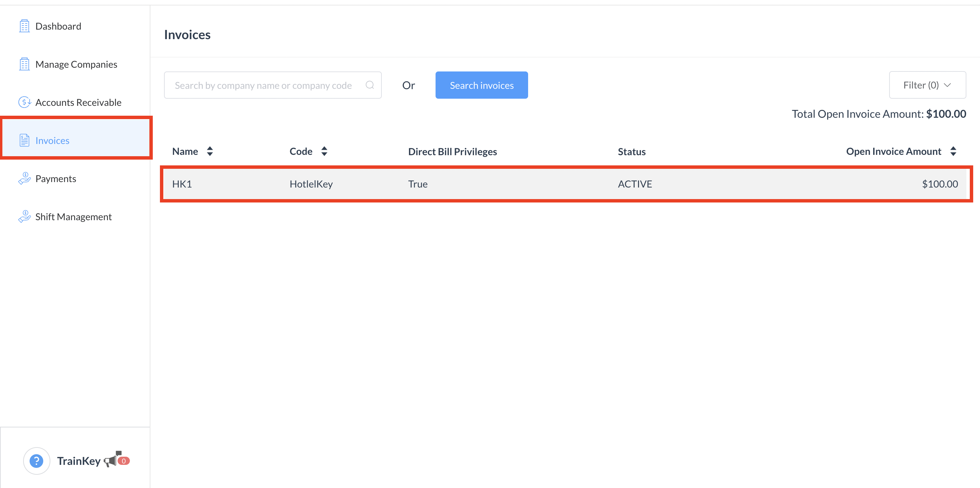Click the search magnifier icon
This screenshot has width=980, height=488.
pos(370,85)
